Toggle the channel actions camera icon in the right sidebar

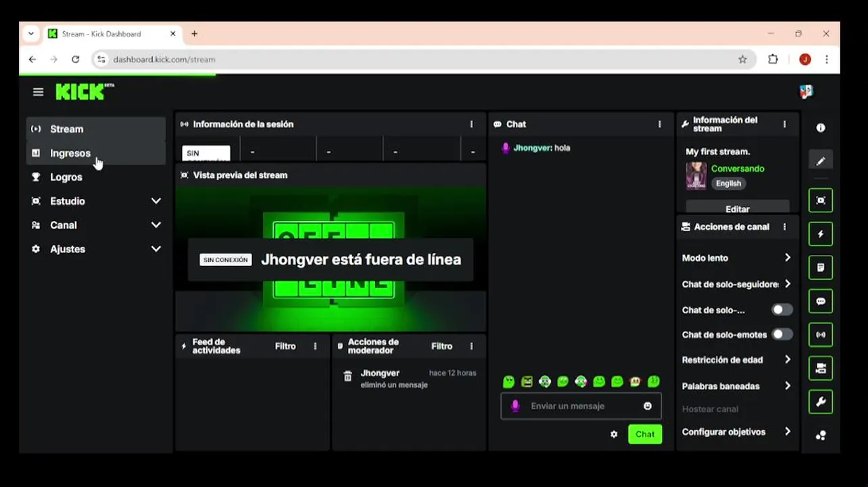pyautogui.click(x=821, y=369)
